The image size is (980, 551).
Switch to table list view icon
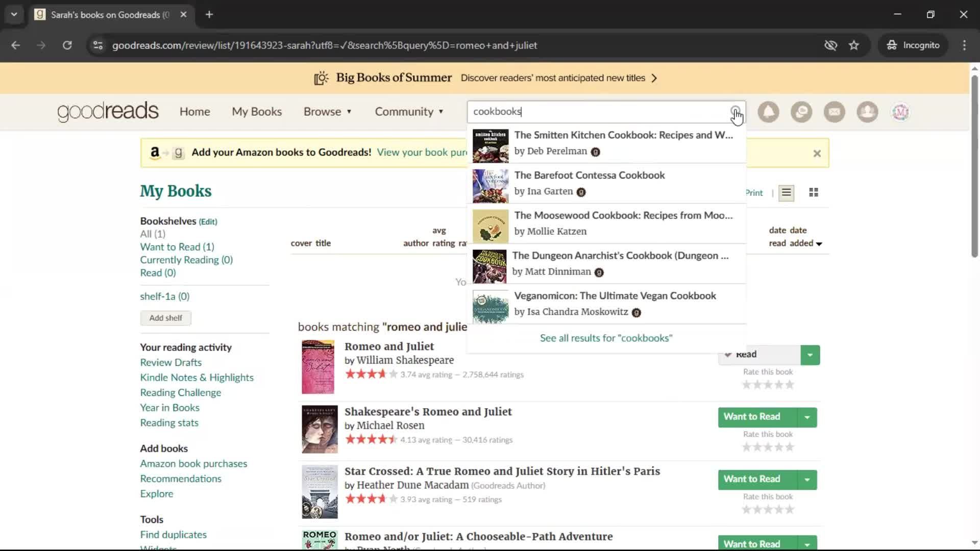click(786, 193)
